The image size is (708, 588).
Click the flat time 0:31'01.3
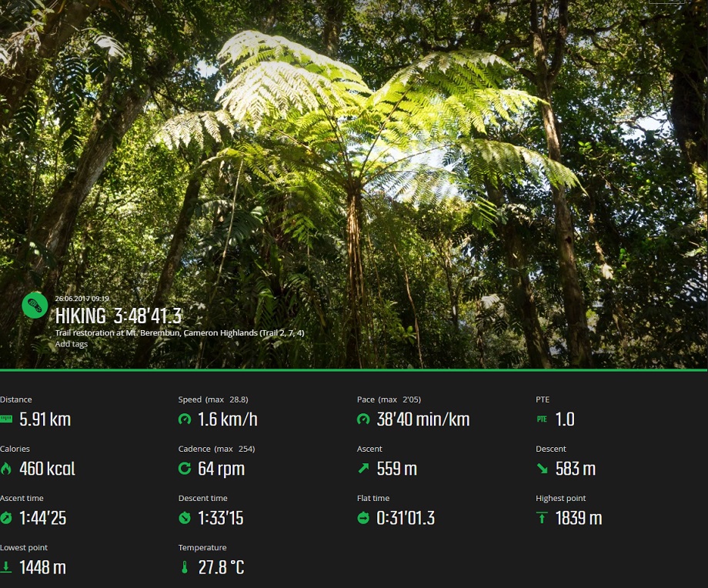coord(406,518)
